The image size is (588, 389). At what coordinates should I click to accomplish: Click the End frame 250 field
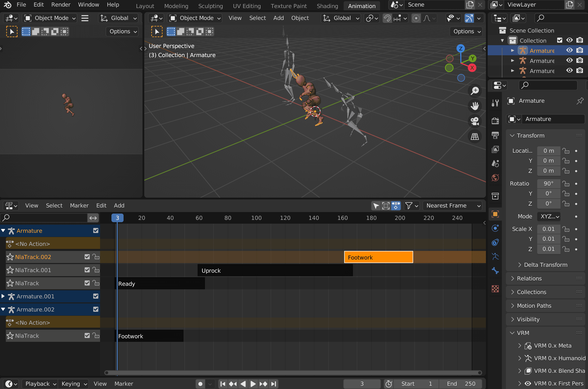click(461, 384)
